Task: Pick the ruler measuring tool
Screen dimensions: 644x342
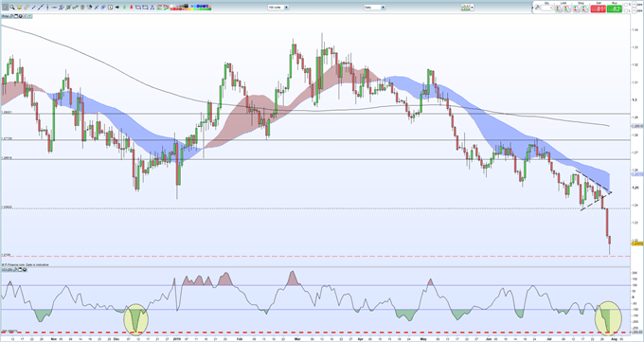Action: coord(27,8)
